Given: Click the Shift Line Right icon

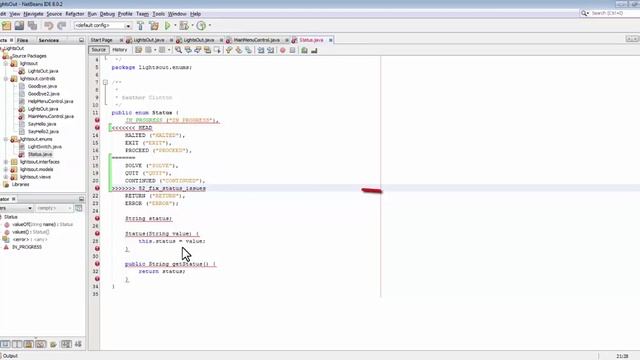Looking at the screenshot, I should (270, 50).
